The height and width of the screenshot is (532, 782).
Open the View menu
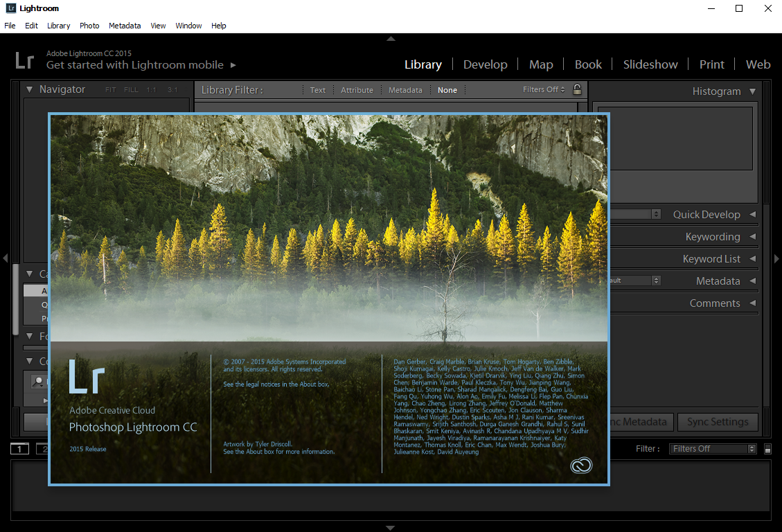coord(158,26)
